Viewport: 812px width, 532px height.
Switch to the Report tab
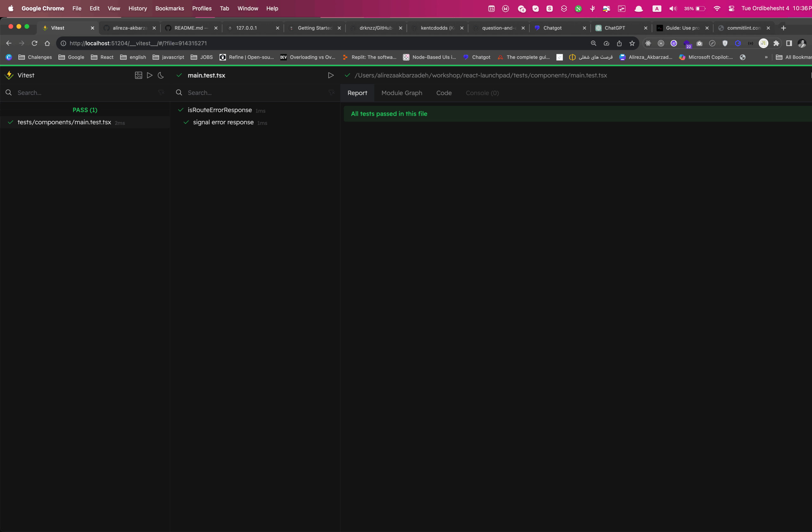(x=357, y=93)
